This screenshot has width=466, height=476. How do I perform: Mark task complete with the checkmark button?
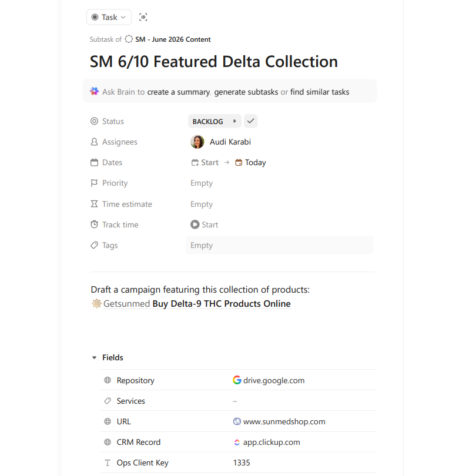[251, 121]
